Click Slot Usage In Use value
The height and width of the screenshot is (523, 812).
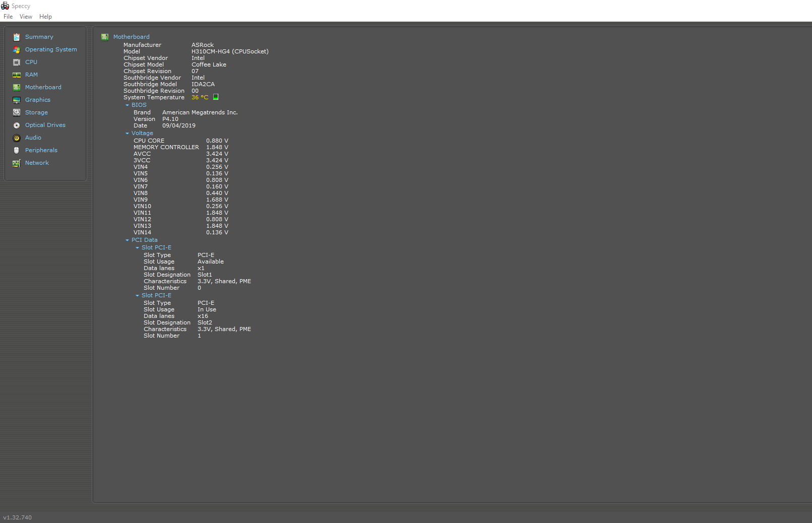207,309
